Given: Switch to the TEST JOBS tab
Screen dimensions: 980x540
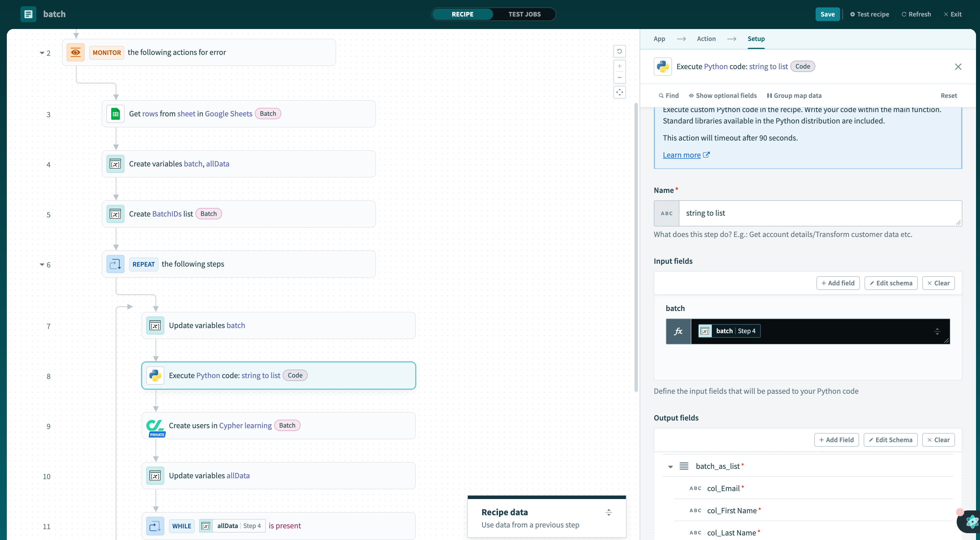Looking at the screenshot, I should (x=524, y=14).
